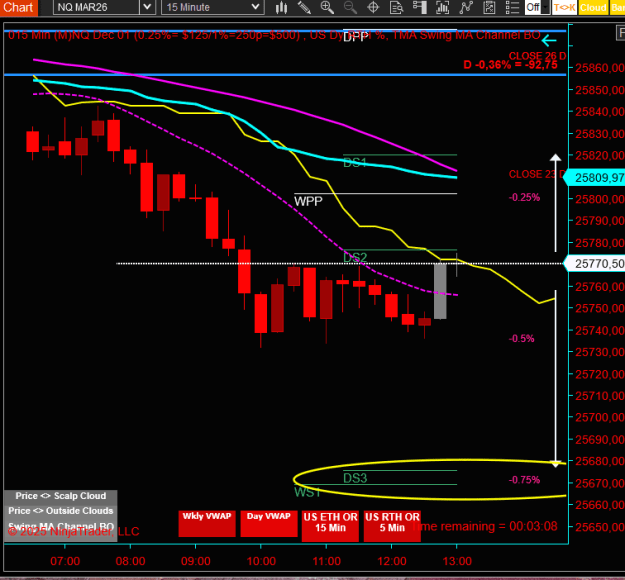Open the bar type chart style icon
This screenshot has width=625, height=580.
[281, 7]
